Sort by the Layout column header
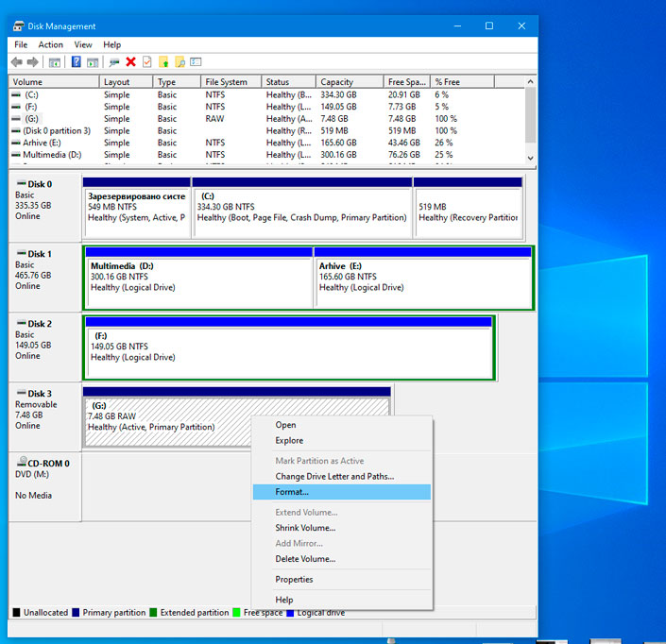The image size is (666, 644). click(x=126, y=82)
